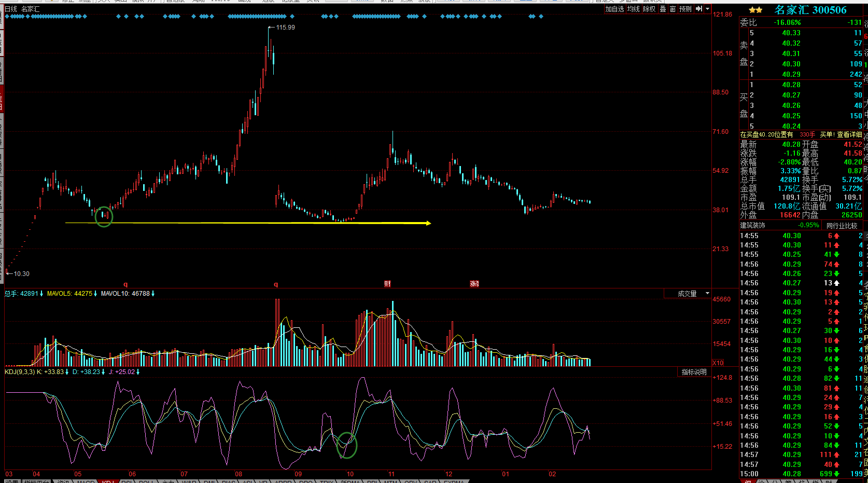The width and height of the screenshot is (868, 483).
Task: Click the 同行业比较 industry comparison link
Action: (842, 226)
